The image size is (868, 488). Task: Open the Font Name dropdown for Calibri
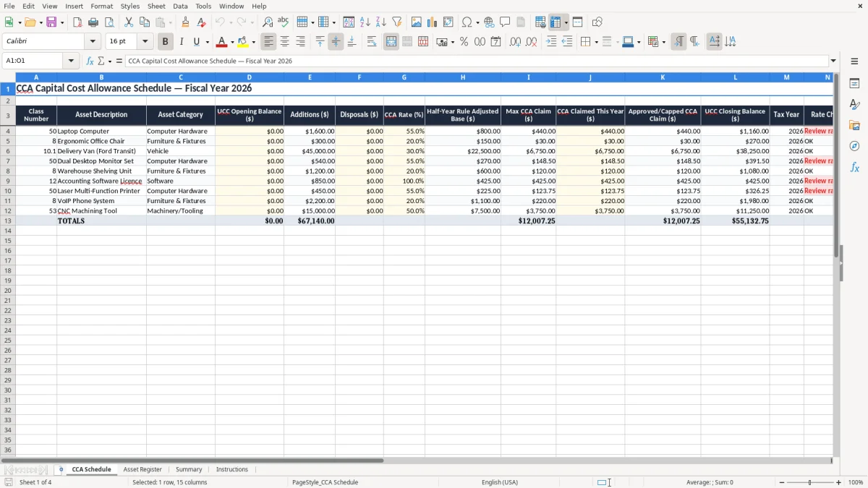tap(93, 42)
